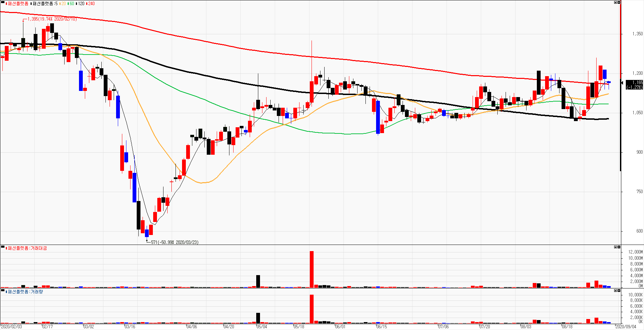The height and width of the screenshot is (330, 644).
Task: Click the 2020/02/03 start date label
Action: pos(11,327)
